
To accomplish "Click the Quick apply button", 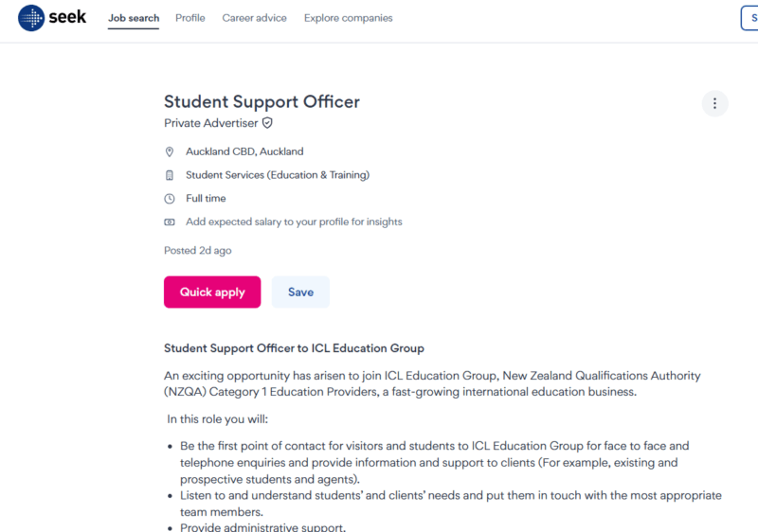I will [x=212, y=293].
